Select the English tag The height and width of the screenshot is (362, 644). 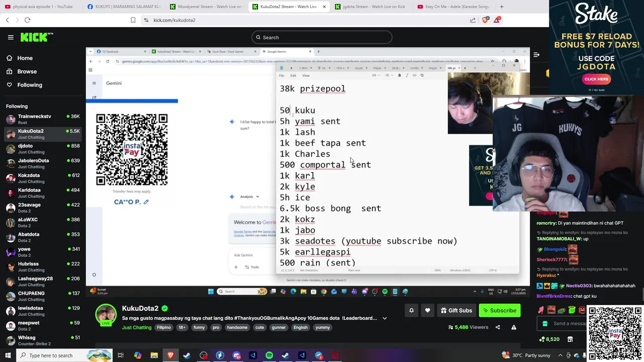click(x=300, y=327)
